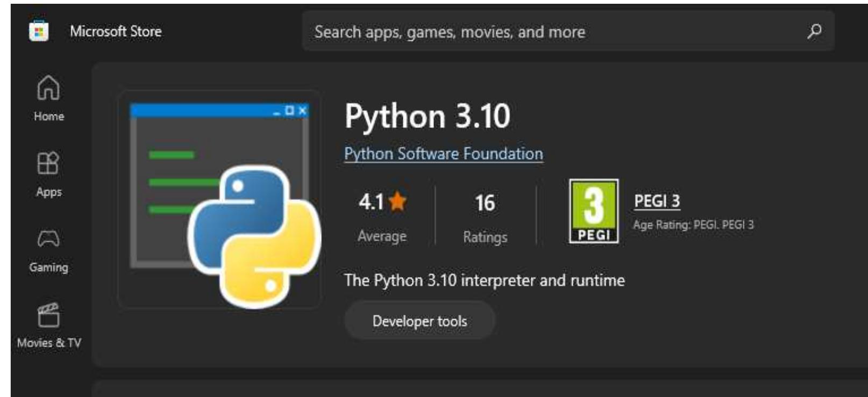
Task: Open the Python Software Foundation publisher link
Action: tap(443, 154)
